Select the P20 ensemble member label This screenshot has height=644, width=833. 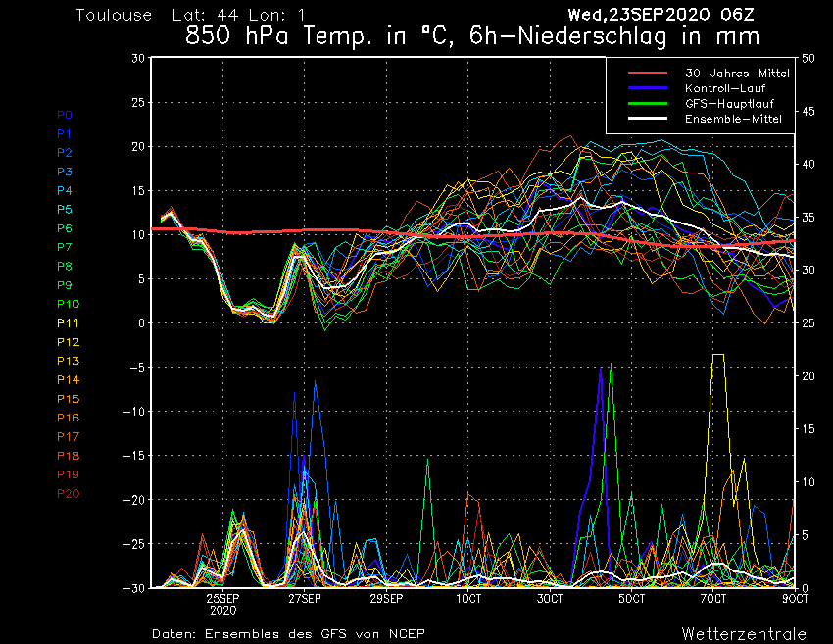[x=68, y=493]
